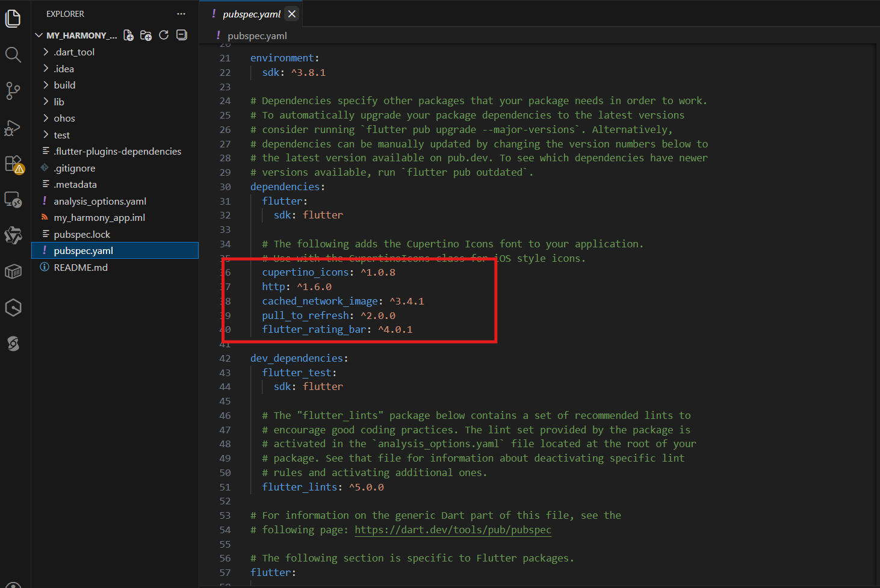Click the cupertino_icons dependency line
Image resolution: width=880 pixels, height=588 pixels.
pyautogui.click(x=329, y=272)
